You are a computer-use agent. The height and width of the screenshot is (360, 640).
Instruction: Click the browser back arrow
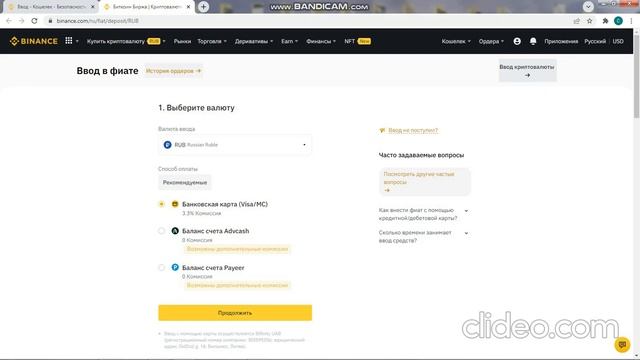pyautogui.click(x=9, y=21)
